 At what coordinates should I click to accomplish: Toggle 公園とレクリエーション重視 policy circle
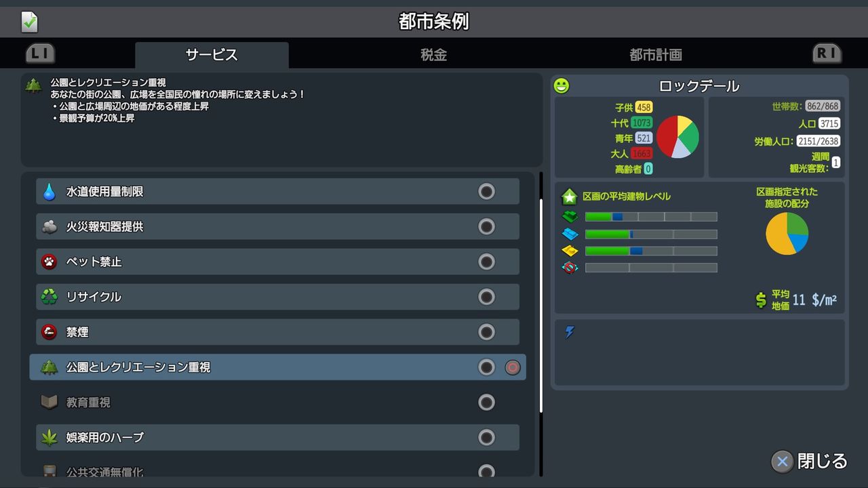click(x=487, y=367)
